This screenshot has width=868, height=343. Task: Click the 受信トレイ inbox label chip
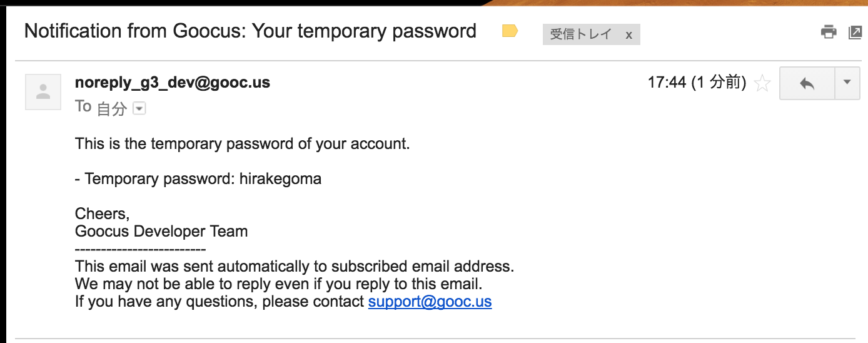click(x=580, y=34)
